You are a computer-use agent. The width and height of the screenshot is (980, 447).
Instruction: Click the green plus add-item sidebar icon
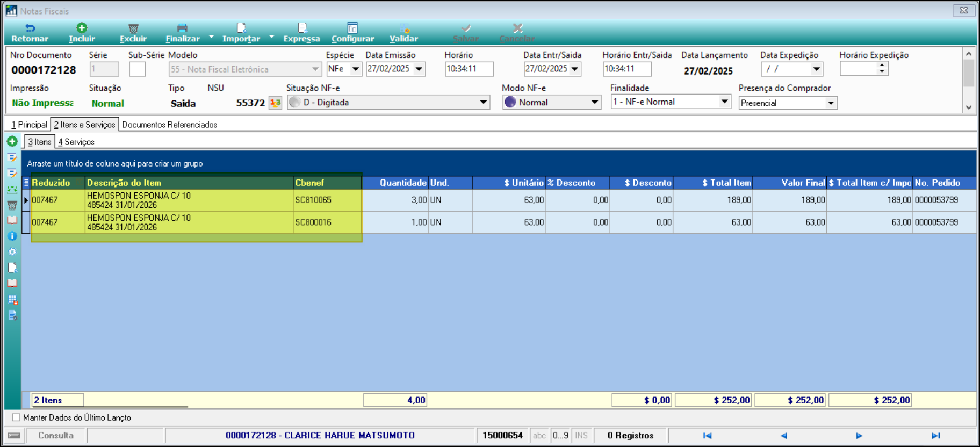12,141
